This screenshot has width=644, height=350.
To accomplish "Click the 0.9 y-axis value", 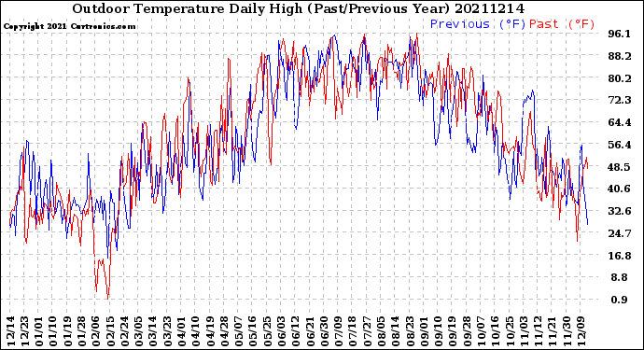I will click(620, 300).
